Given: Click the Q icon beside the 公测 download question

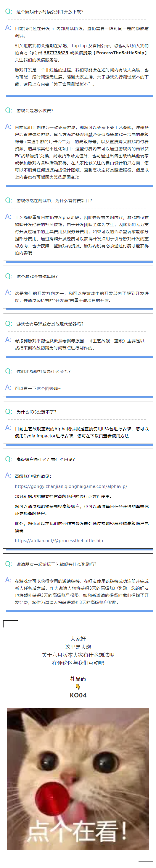Looking at the screenshot, I should tap(9, 12).
